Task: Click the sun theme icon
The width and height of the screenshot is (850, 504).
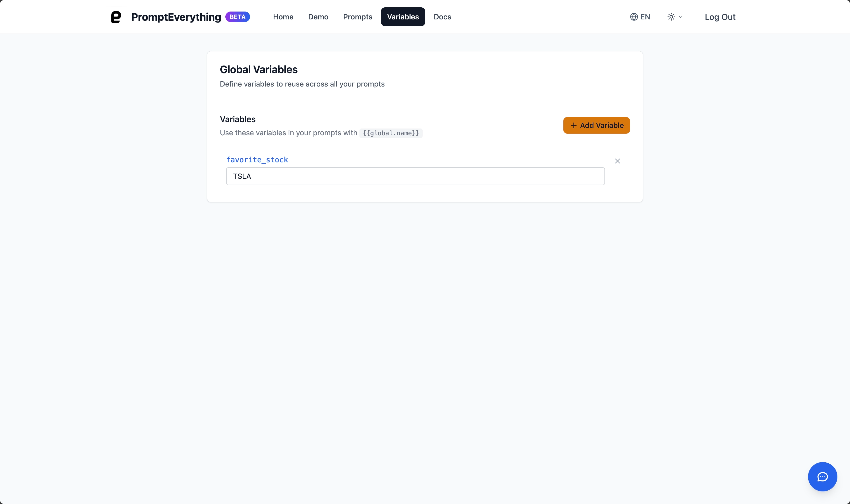Action: [671, 17]
